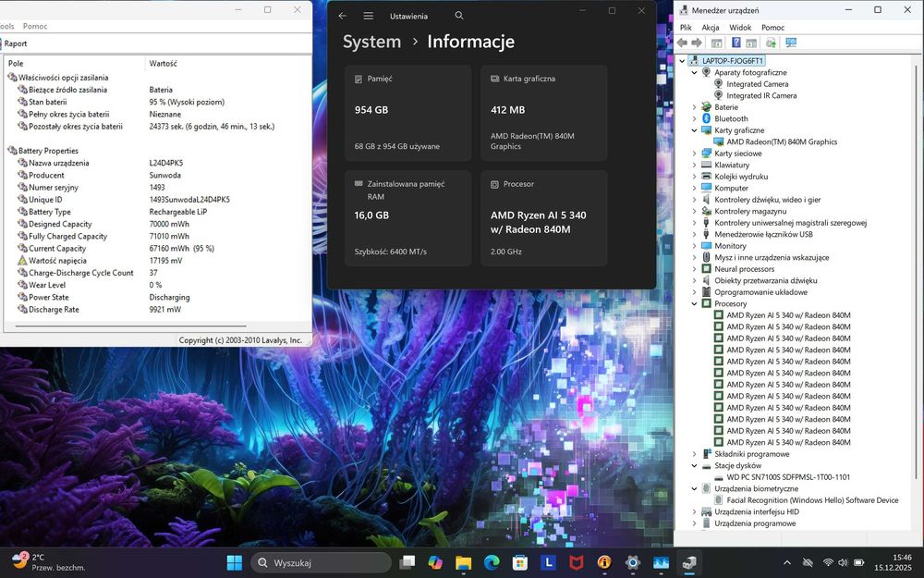Open the Karta graficzna 412 MB card
This screenshot has width=924, height=578.
[543, 113]
